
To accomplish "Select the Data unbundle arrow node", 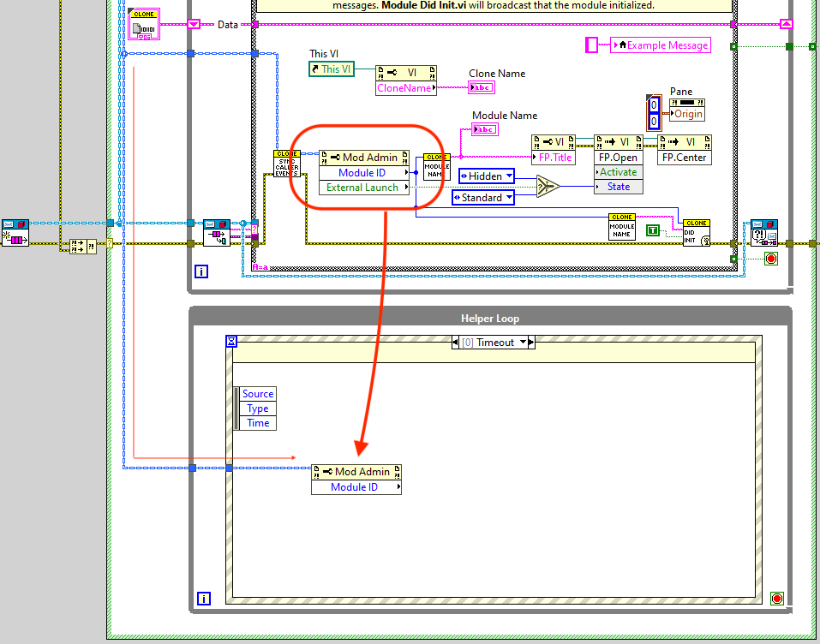I will (194, 24).
